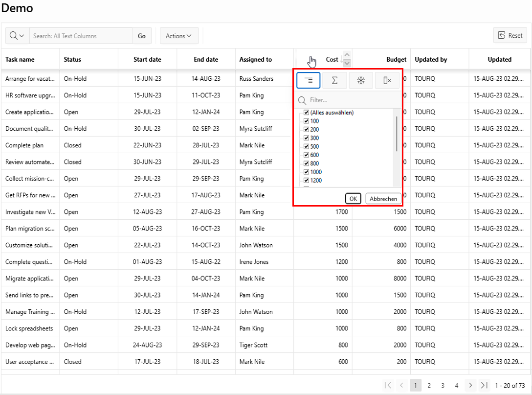The height and width of the screenshot is (395, 532).
Task: Uncheck the (Alles auswählen) checkbox
Action: [307, 113]
